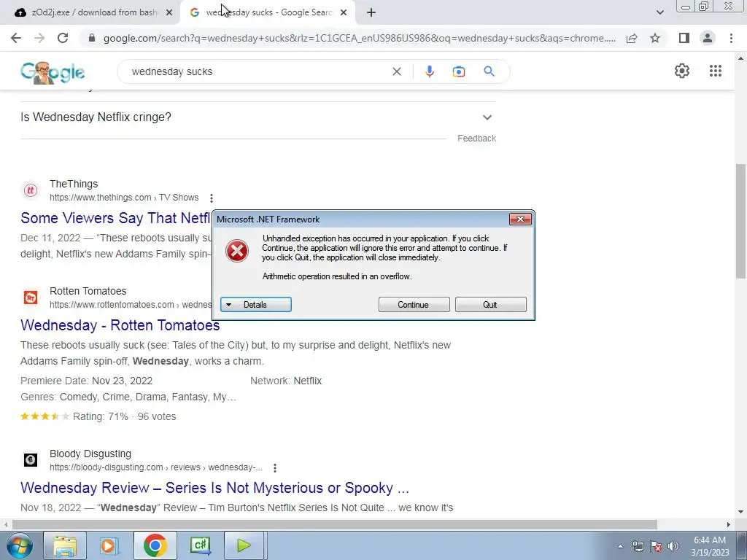Select the C# application taskbar icon
Viewport: 747px width, 560px height.
(x=200, y=545)
